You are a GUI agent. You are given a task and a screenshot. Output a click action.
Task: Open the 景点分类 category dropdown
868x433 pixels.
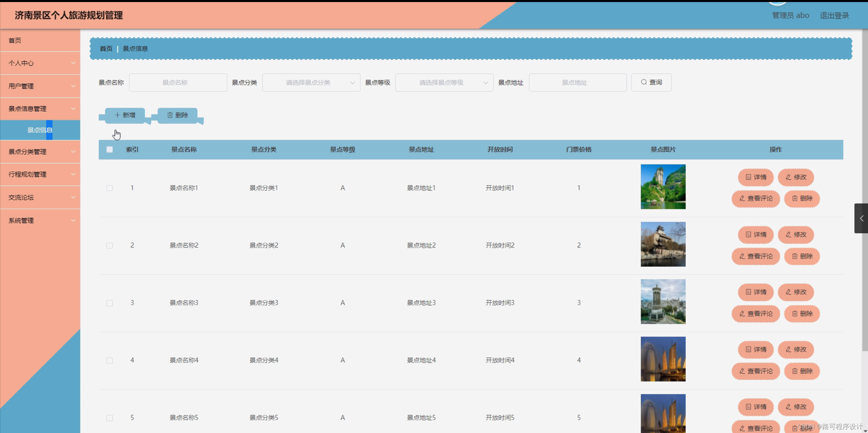point(311,82)
